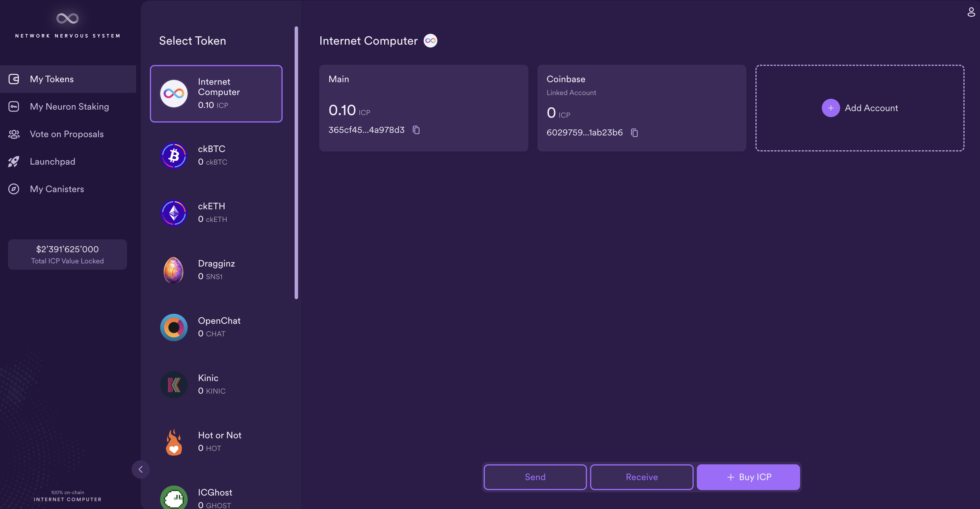Viewport: 980px width, 509px height.
Task: Copy Coinbase linked account address
Action: pyautogui.click(x=634, y=132)
